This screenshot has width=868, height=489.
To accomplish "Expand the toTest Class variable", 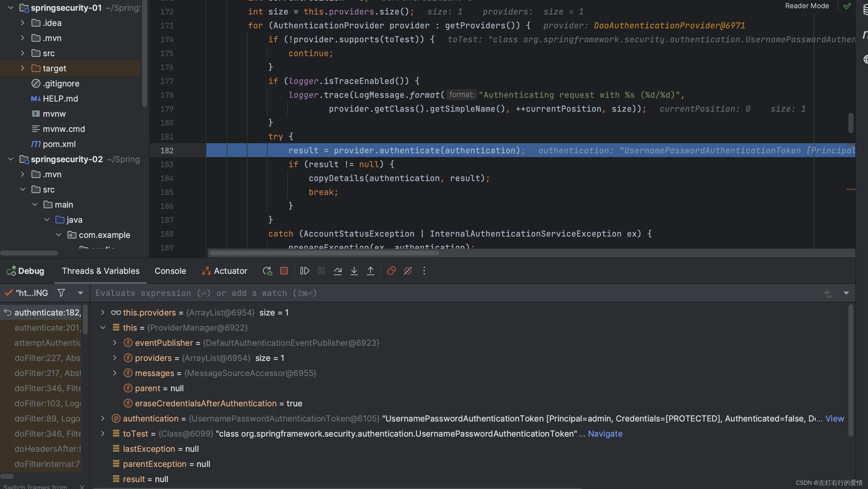I will [103, 434].
